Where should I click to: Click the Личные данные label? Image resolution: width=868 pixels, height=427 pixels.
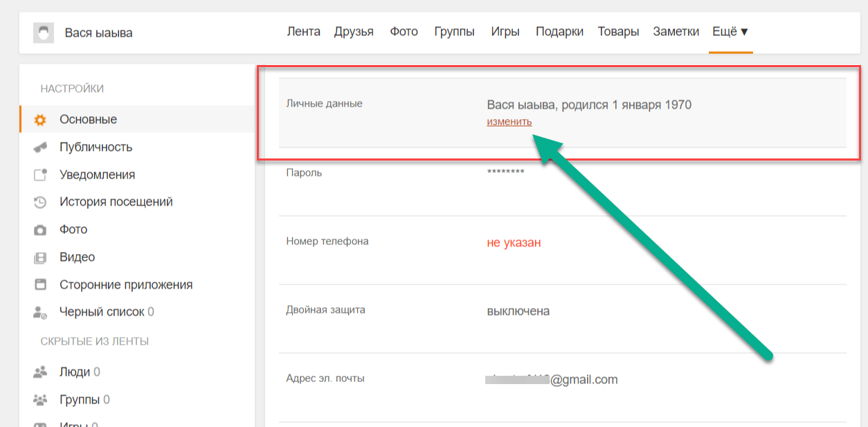click(324, 104)
